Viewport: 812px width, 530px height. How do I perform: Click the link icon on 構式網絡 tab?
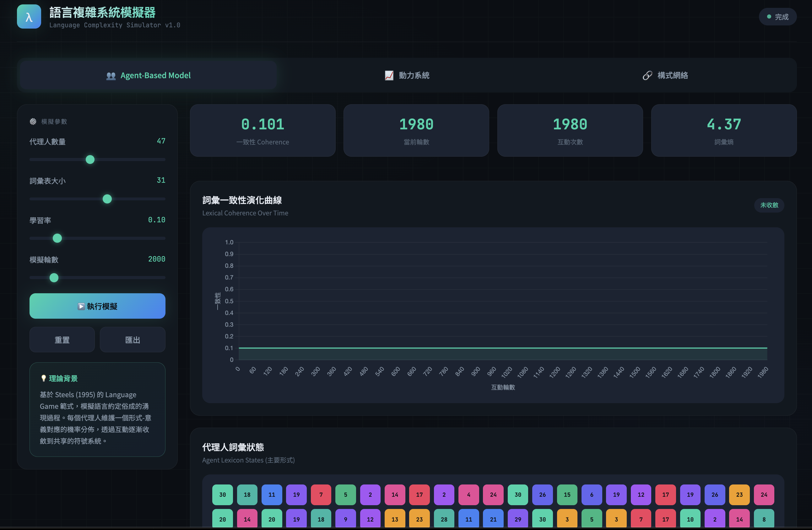[x=647, y=75]
